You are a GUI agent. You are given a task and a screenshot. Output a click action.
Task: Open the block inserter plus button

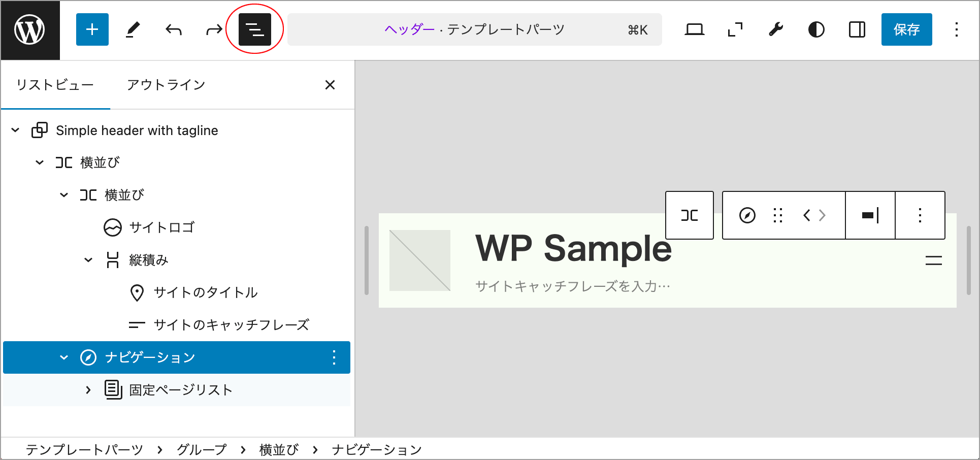coord(92,30)
